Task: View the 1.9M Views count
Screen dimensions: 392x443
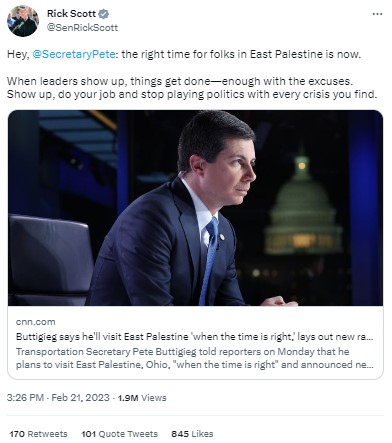Action: [142, 398]
